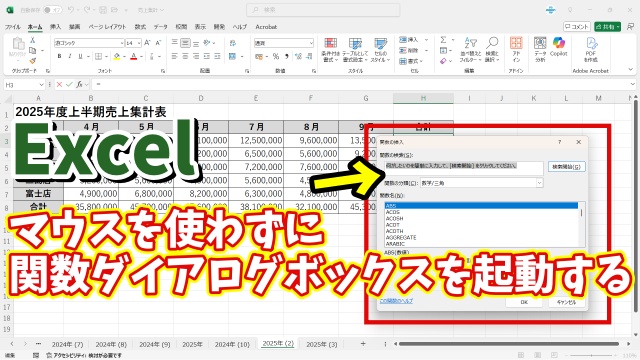
Task: Click the Increase Decimal icon
Action: 298,56
